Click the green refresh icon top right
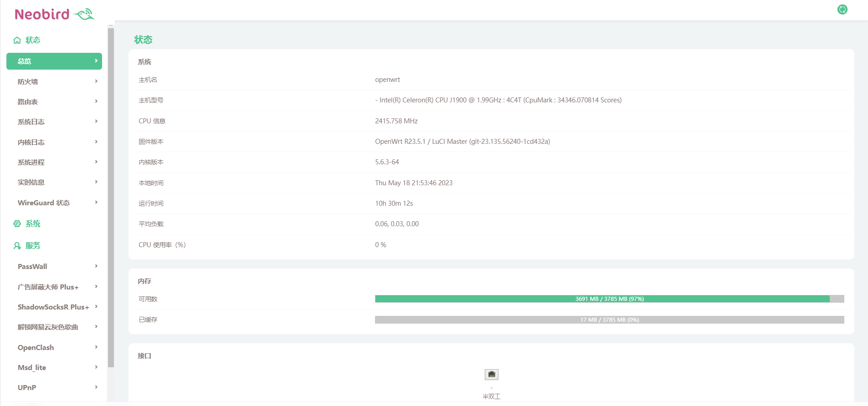 pos(842,10)
